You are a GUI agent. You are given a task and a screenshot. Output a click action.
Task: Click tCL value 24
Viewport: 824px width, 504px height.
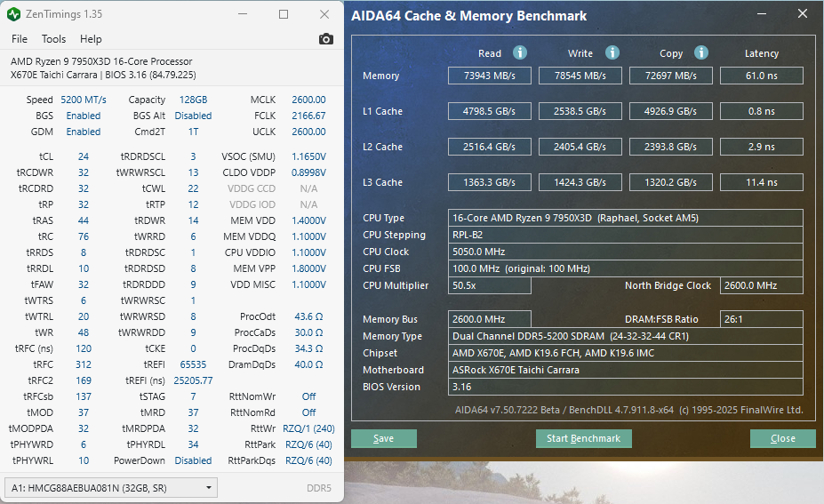[x=84, y=156]
